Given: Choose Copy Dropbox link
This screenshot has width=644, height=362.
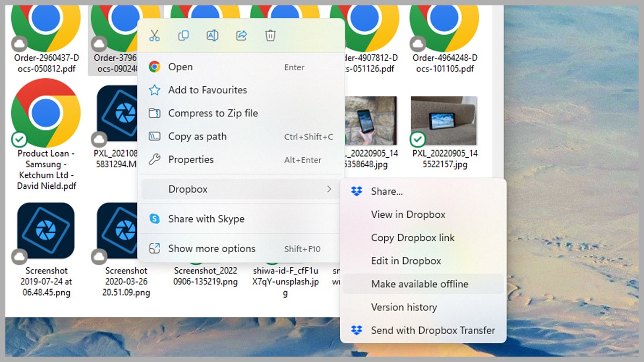Looking at the screenshot, I should tap(412, 238).
